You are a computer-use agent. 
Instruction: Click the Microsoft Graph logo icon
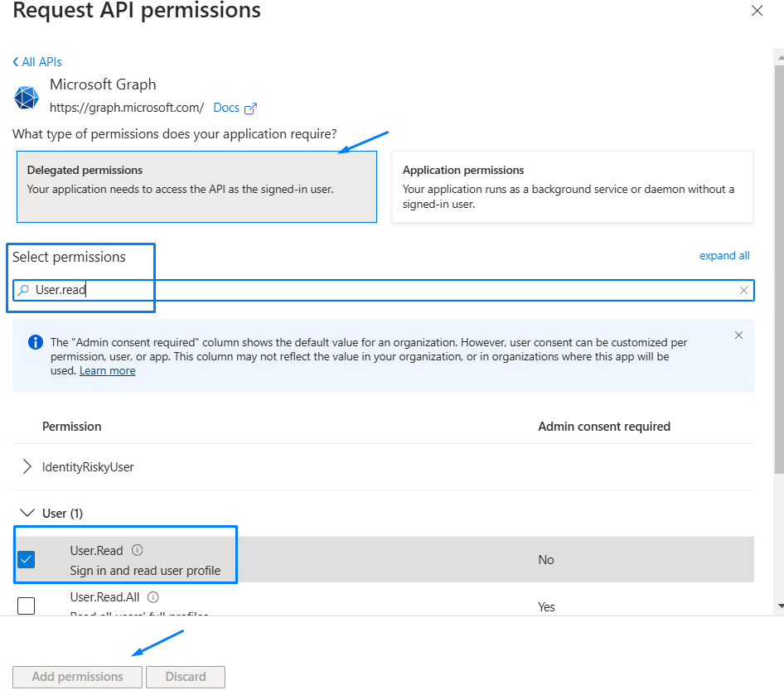point(27,97)
